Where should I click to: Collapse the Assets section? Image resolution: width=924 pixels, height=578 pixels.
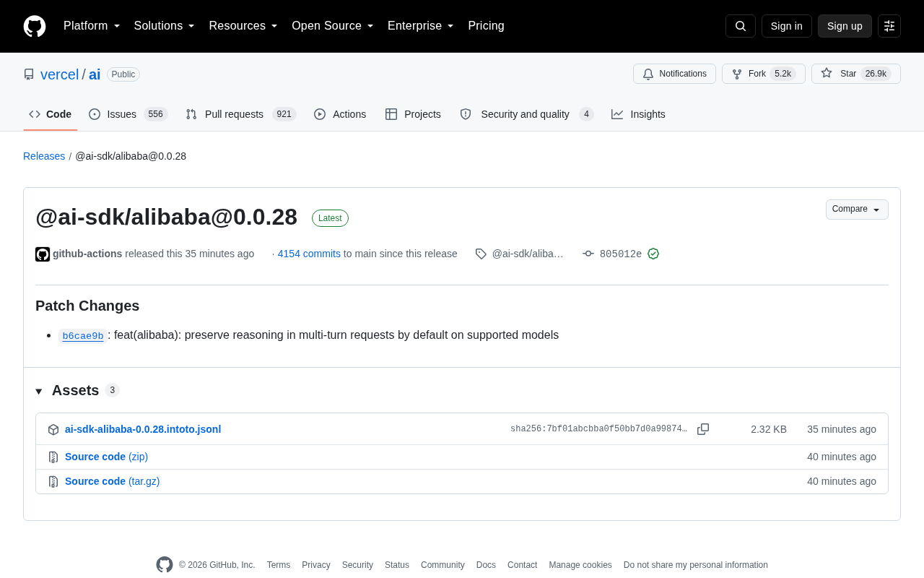77,390
